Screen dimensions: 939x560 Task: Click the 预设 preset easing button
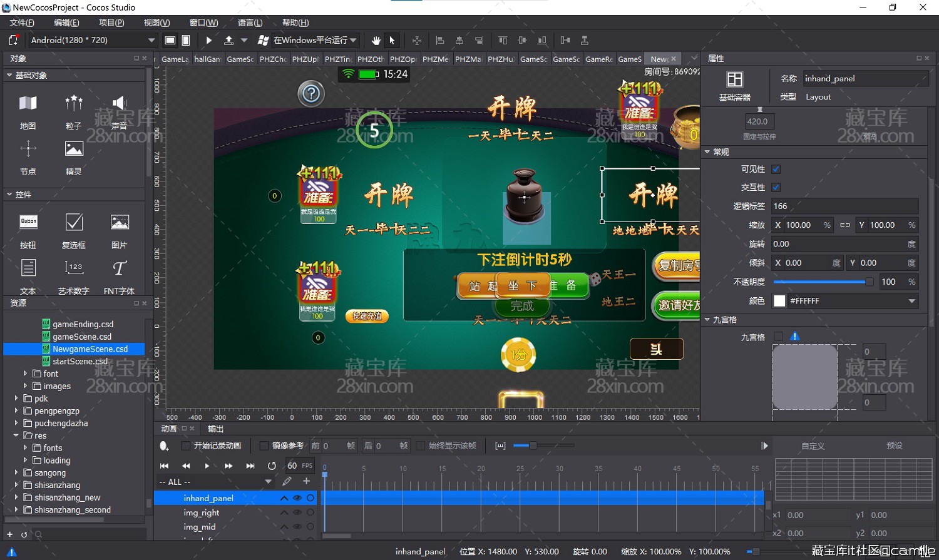coord(895,445)
